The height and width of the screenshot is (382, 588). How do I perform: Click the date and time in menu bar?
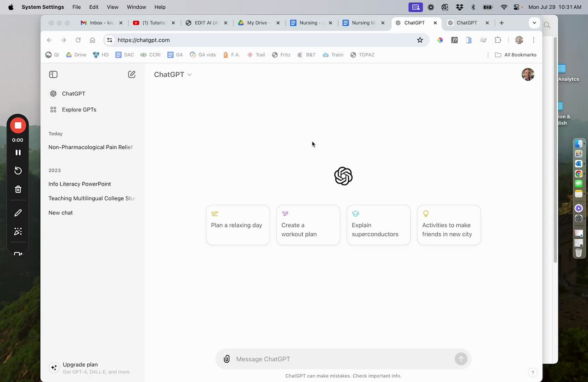coord(555,7)
